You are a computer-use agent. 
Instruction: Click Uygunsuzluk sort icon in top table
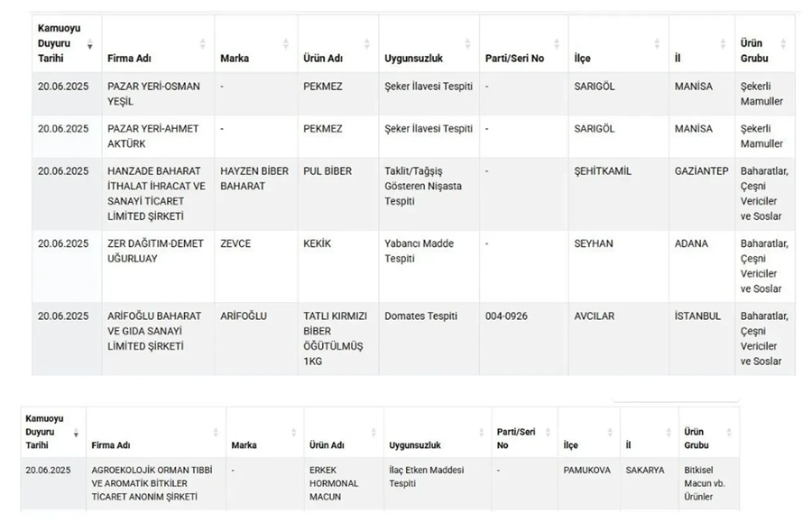467,44
